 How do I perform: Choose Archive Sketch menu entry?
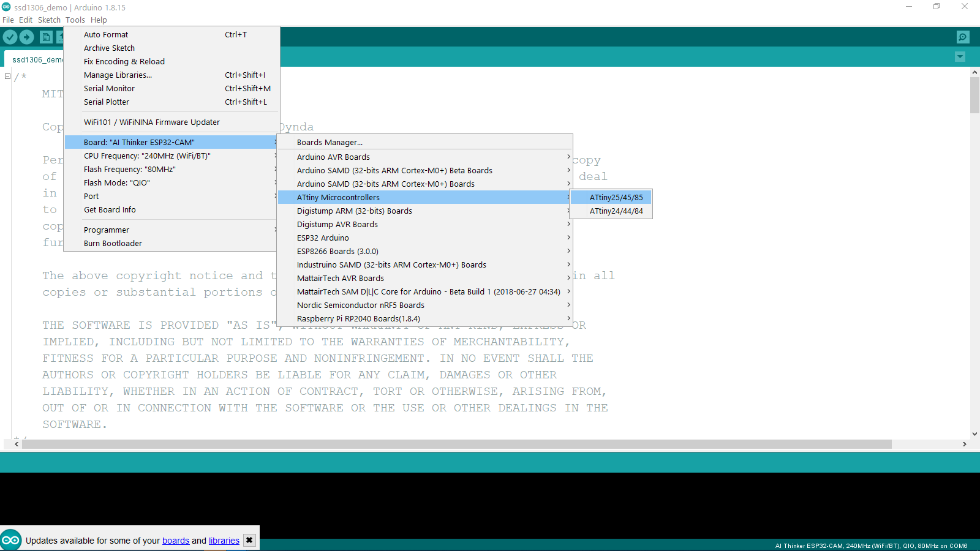[x=171, y=48]
